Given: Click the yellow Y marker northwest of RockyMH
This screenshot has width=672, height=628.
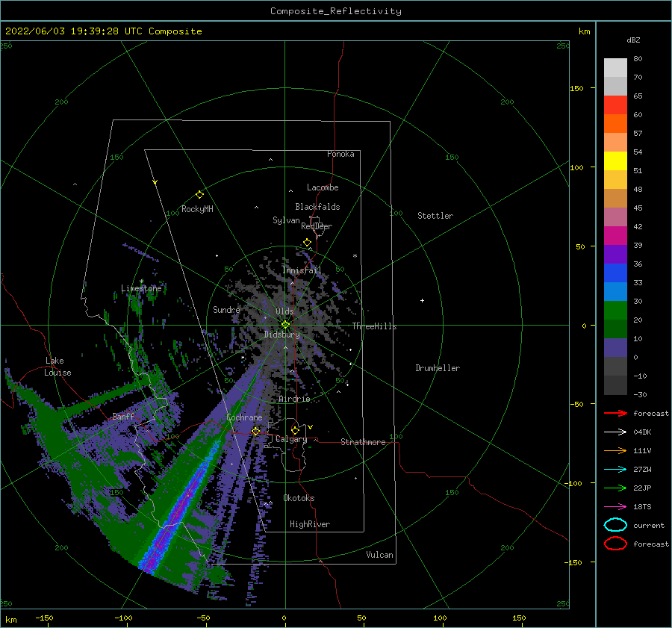Looking at the screenshot, I should (x=155, y=182).
